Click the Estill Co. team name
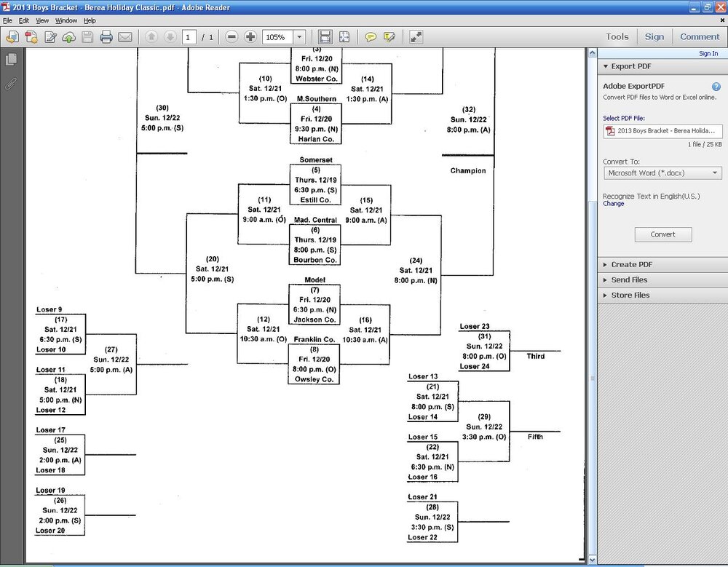 (x=315, y=199)
